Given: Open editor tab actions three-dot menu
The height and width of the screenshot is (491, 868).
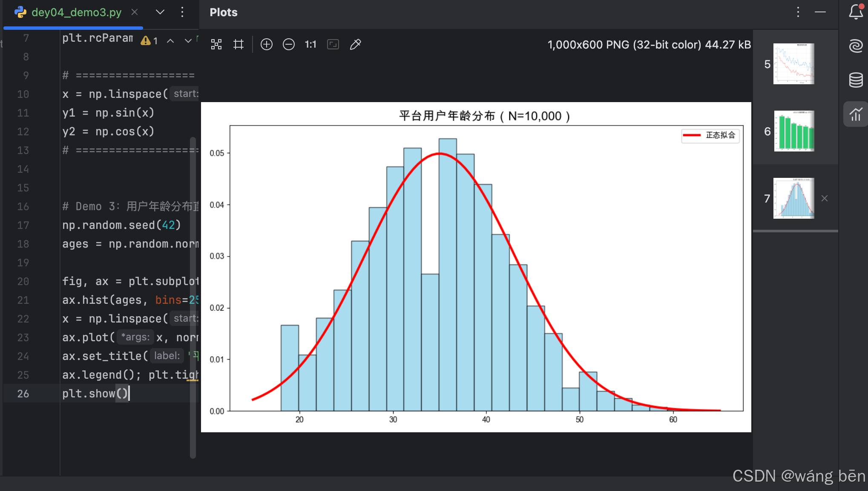Looking at the screenshot, I should [x=182, y=12].
